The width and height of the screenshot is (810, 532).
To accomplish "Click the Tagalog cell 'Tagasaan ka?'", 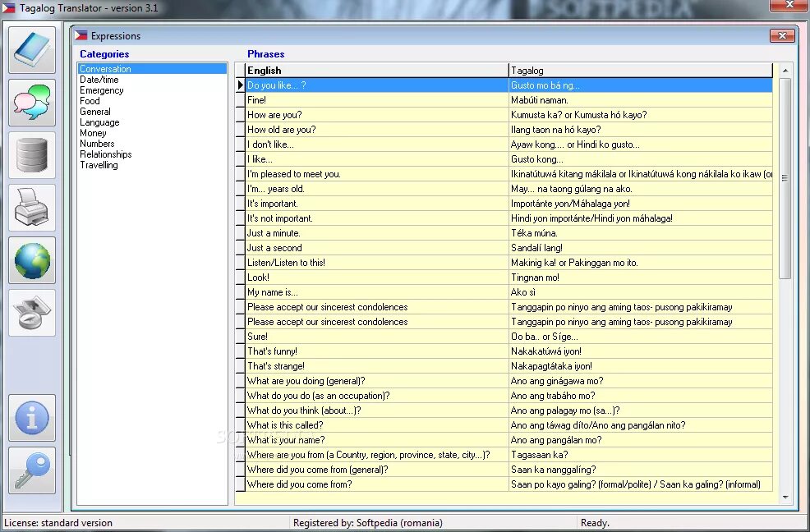I will point(641,455).
